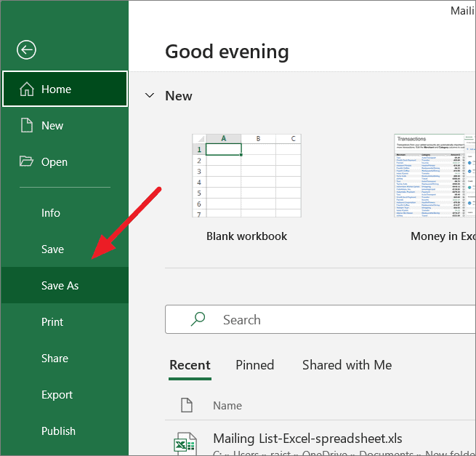Select New in the left sidebar
The height and width of the screenshot is (456, 476).
point(65,126)
